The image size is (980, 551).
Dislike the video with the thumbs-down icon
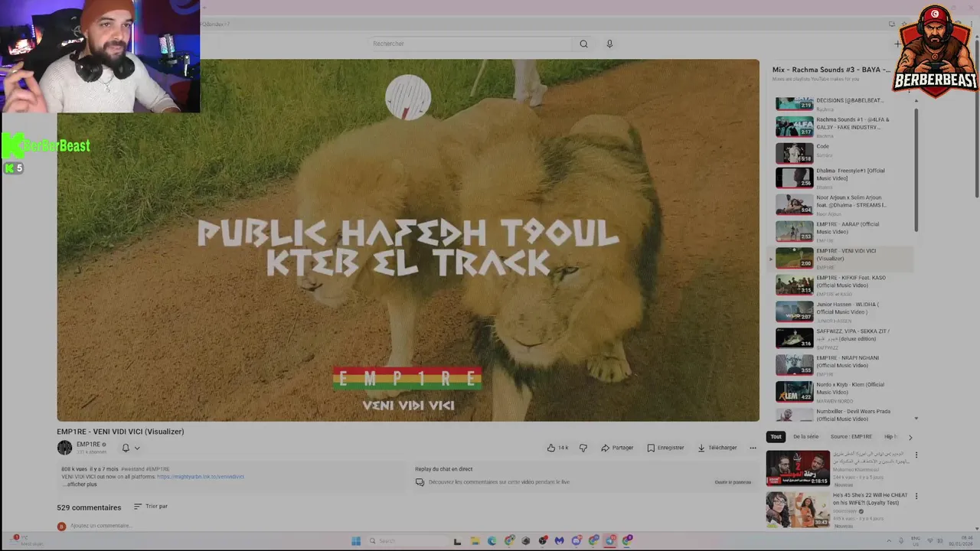click(583, 448)
